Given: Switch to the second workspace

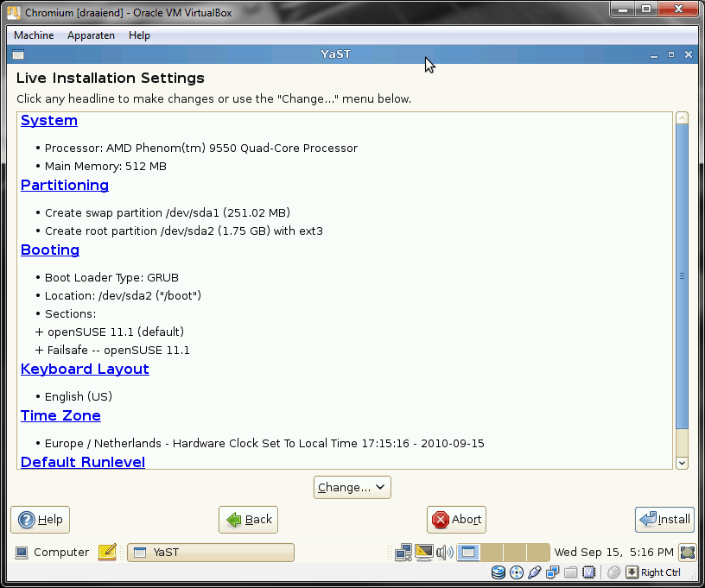Looking at the screenshot, I should (x=492, y=553).
